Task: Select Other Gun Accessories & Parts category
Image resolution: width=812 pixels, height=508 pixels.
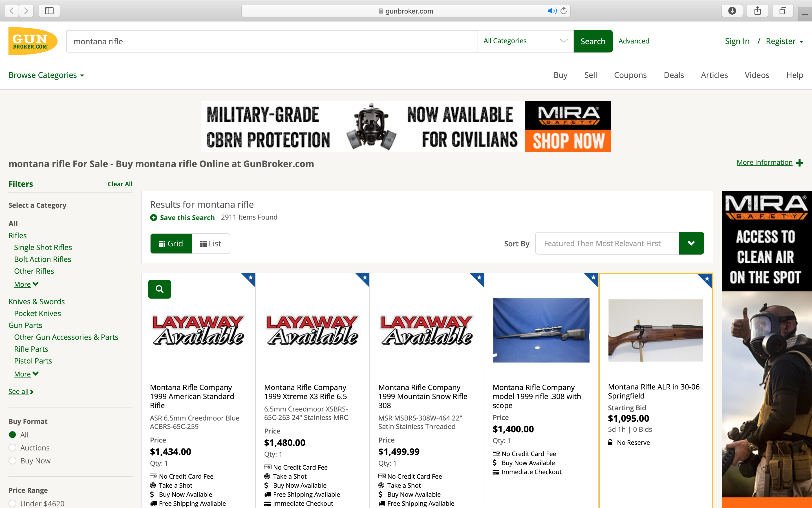Action: [66, 337]
